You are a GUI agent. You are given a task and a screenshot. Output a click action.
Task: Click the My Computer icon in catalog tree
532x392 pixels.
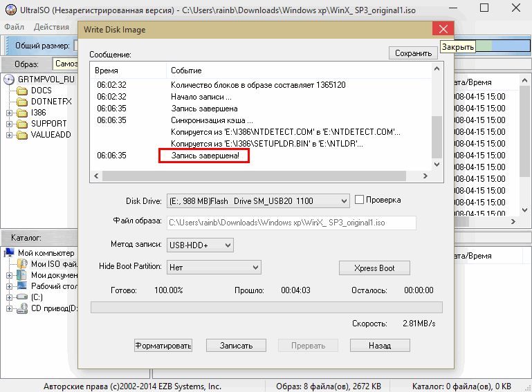[x=10, y=252]
